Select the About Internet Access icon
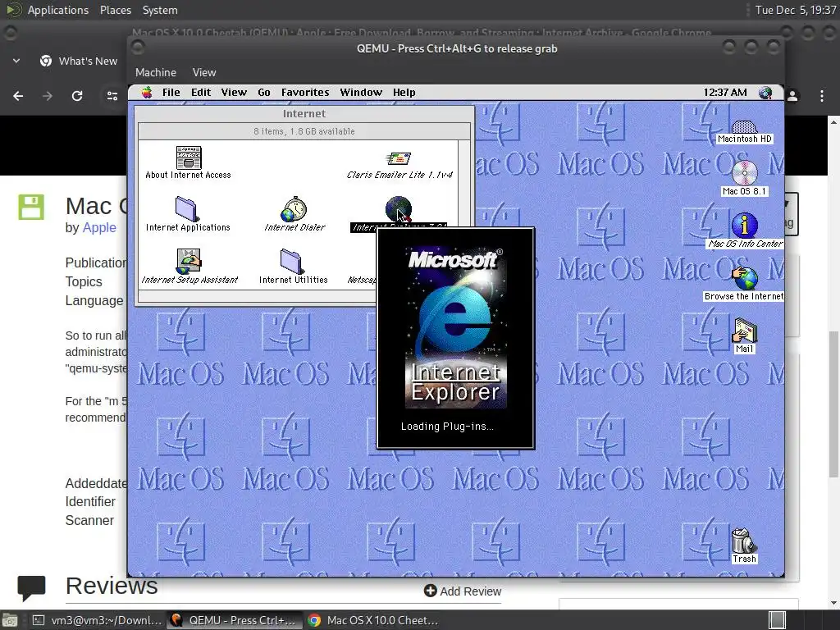The image size is (840, 630). [x=188, y=163]
